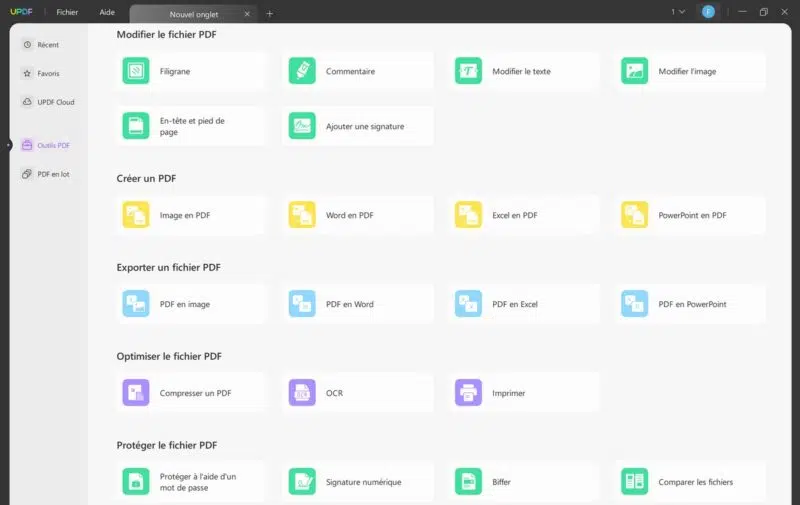
Task: Open PDF en lot in sidebar
Action: point(46,174)
